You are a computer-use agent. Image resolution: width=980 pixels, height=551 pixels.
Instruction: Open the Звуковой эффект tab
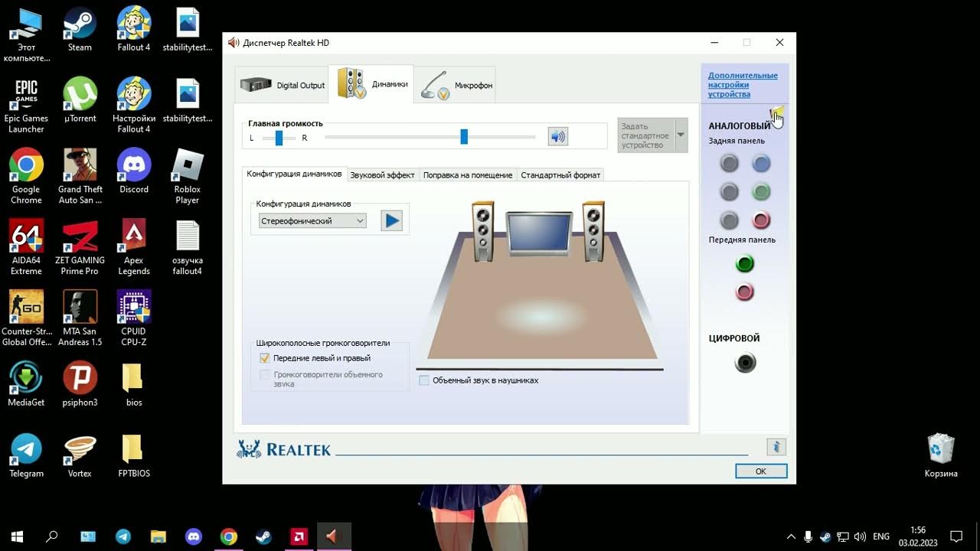(x=382, y=175)
